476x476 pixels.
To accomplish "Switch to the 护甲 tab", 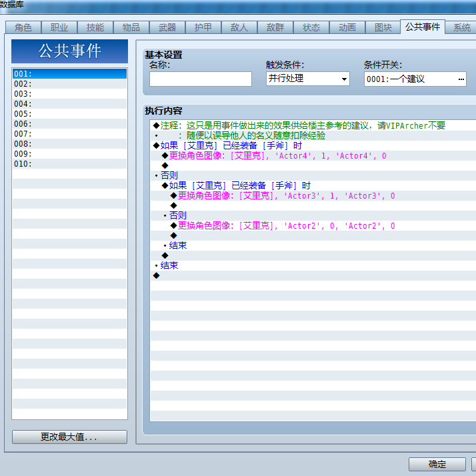I will pos(203,27).
